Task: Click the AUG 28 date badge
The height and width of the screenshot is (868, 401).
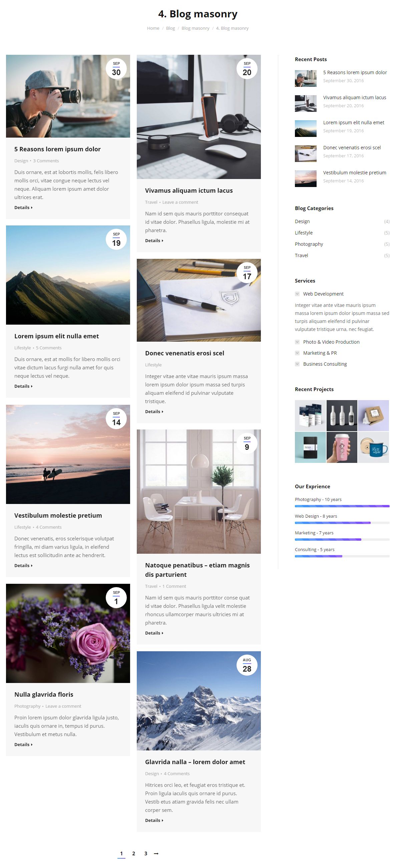Action: (x=247, y=665)
